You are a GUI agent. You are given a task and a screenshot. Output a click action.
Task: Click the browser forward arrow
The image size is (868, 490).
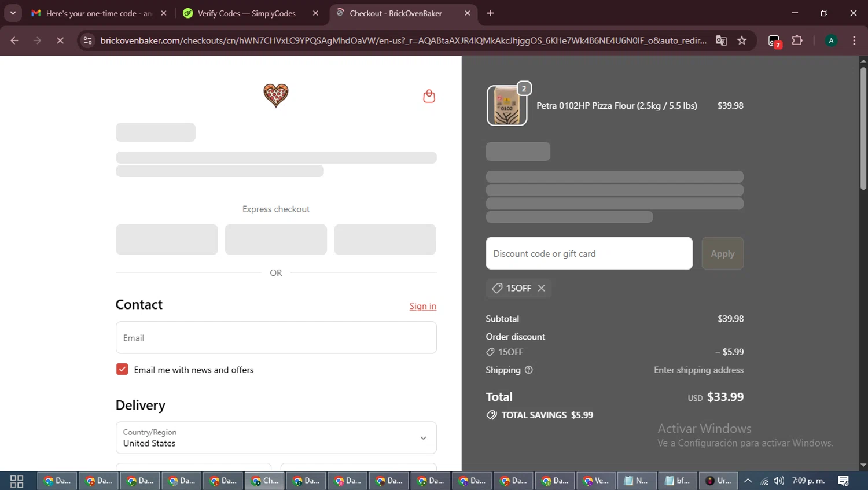[x=37, y=40]
